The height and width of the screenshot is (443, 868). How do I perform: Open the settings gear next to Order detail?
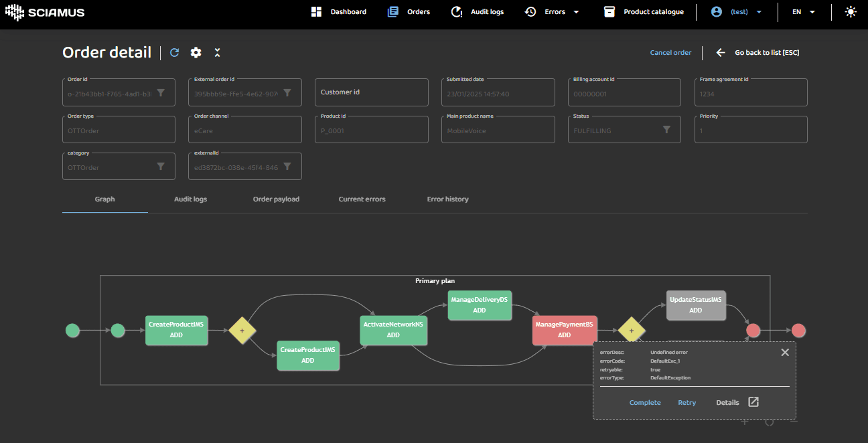pyautogui.click(x=196, y=53)
